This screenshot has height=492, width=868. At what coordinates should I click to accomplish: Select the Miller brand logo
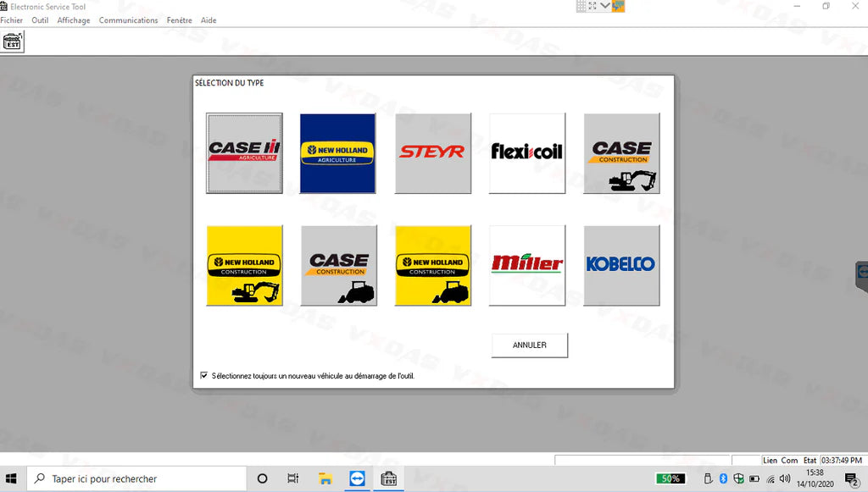click(x=527, y=265)
